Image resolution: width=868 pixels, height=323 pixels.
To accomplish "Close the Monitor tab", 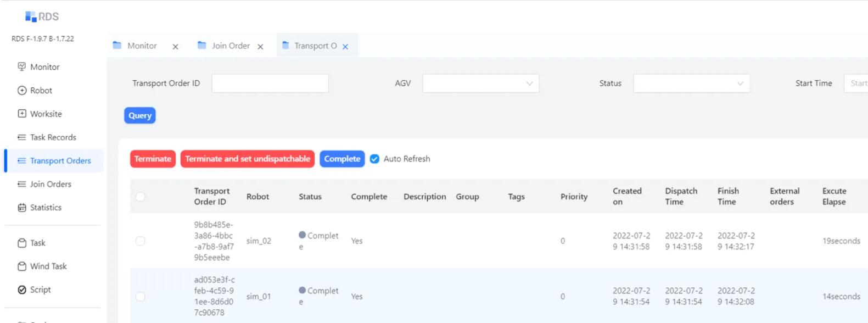I will [175, 47].
